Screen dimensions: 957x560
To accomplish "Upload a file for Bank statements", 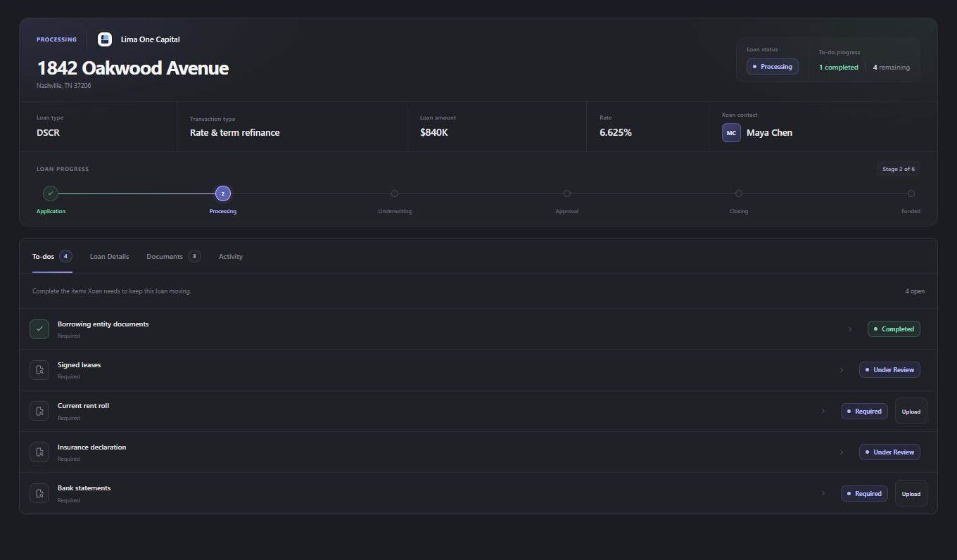I will pos(911,494).
